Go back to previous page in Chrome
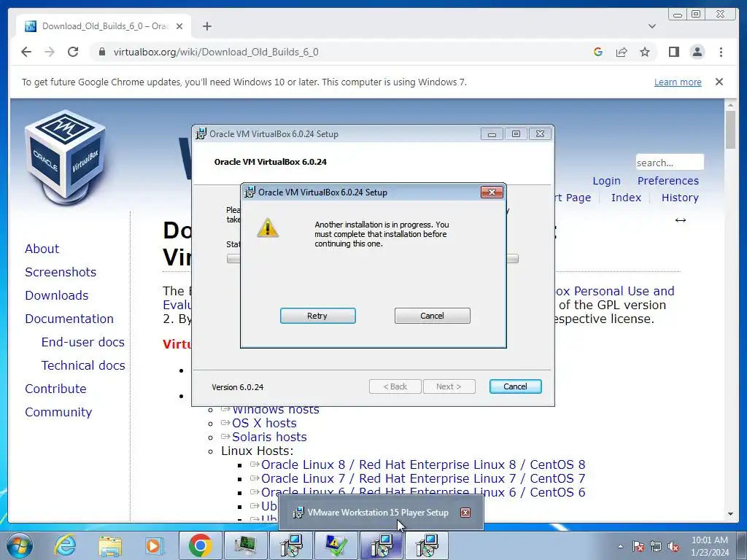Image resolution: width=747 pixels, height=560 pixels. click(26, 52)
